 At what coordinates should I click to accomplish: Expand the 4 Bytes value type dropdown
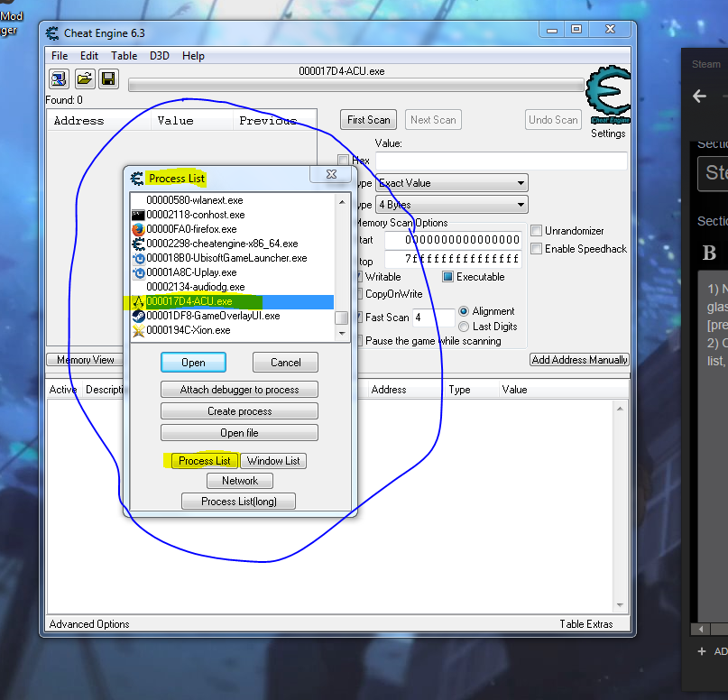[x=521, y=204]
